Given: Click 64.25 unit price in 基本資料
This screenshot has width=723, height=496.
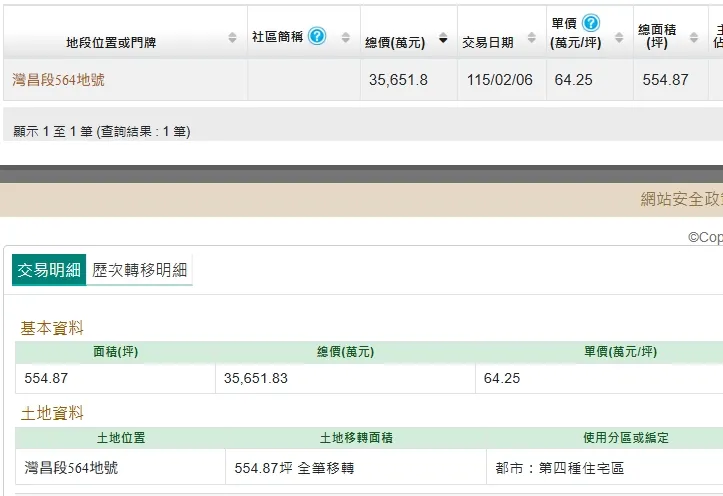Looking at the screenshot, I should coord(502,378).
